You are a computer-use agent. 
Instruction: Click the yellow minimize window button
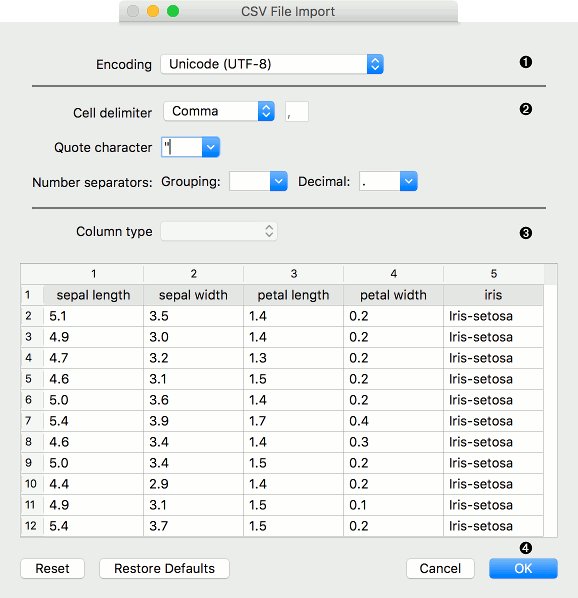[x=153, y=11]
